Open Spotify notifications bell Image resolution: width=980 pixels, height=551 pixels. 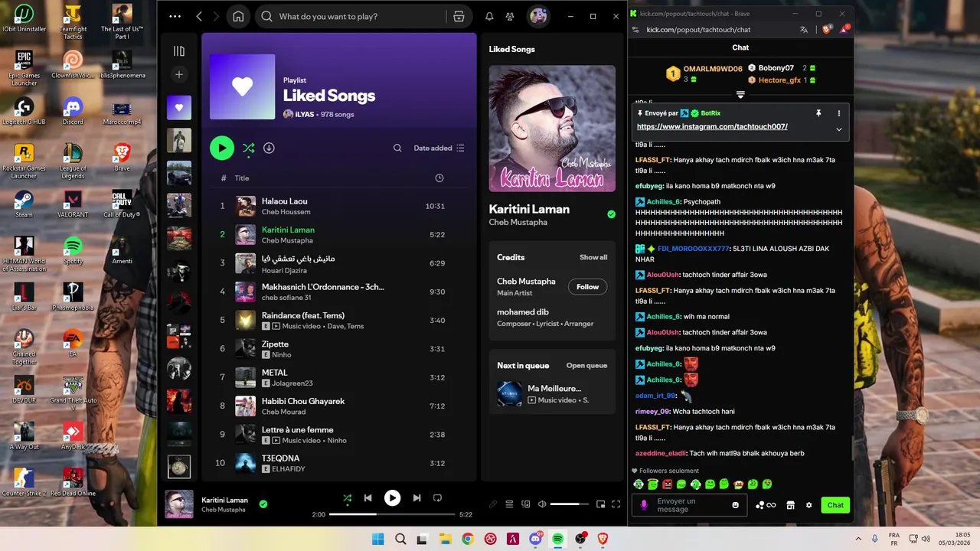click(x=489, y=16)
